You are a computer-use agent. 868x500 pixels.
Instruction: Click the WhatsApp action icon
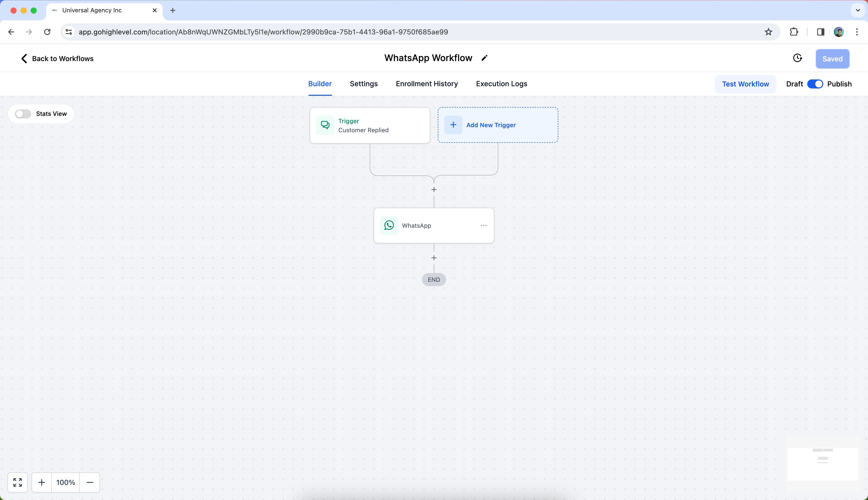pyautogui.click(x=389, y=226)
